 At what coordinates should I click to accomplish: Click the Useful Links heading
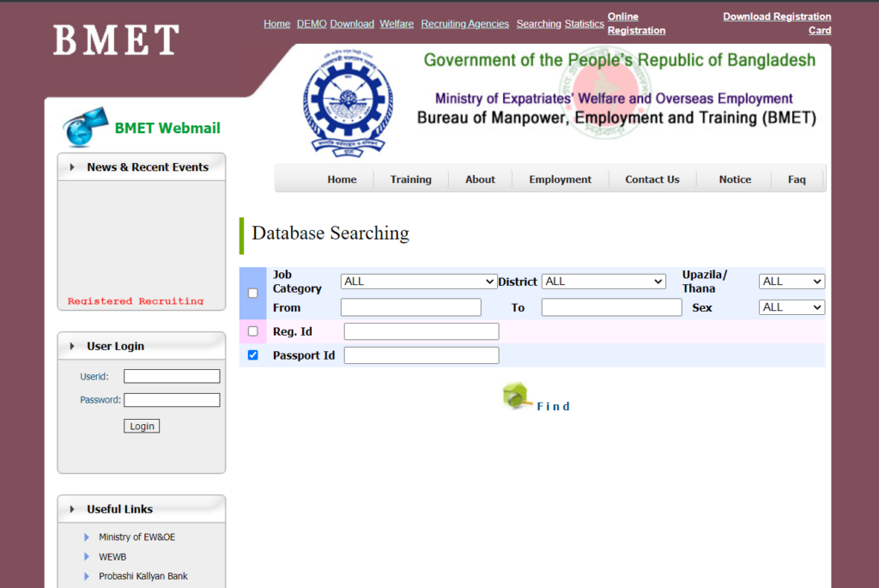pyautogui.click(x=119, y=509)
